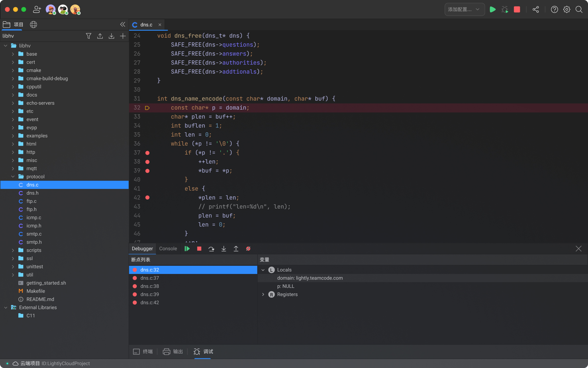This screenshot has height=368, width=588.
Task: Toggle the breakpoint marker on line 32
Action: point(147,108)
